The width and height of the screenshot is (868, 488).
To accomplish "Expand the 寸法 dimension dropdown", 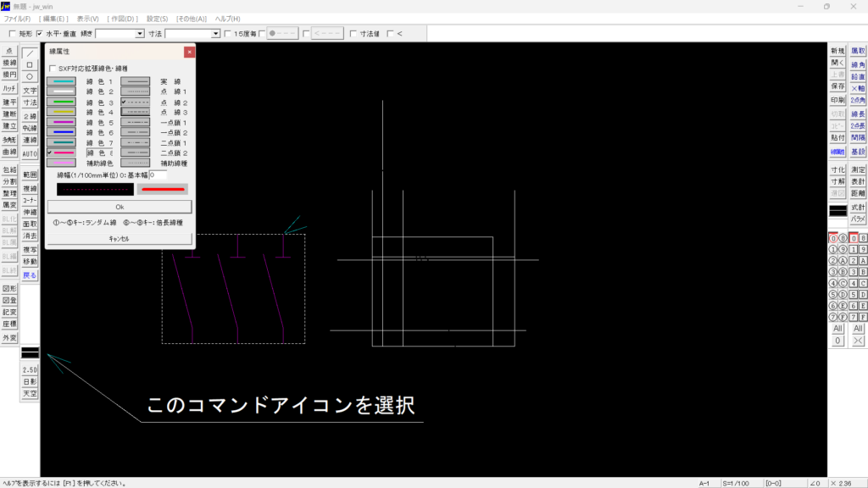I will click(x=215, y=34).
